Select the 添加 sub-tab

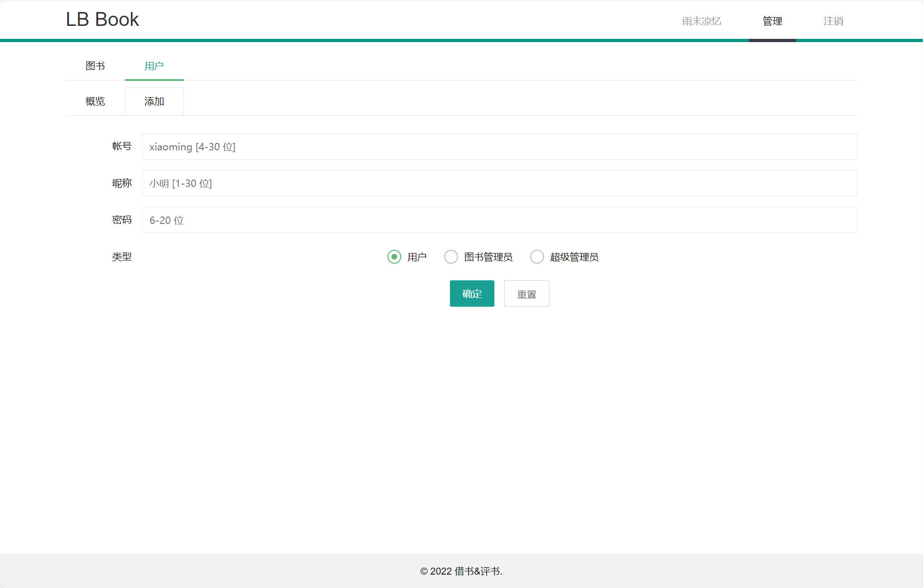[x=154, y=101]
